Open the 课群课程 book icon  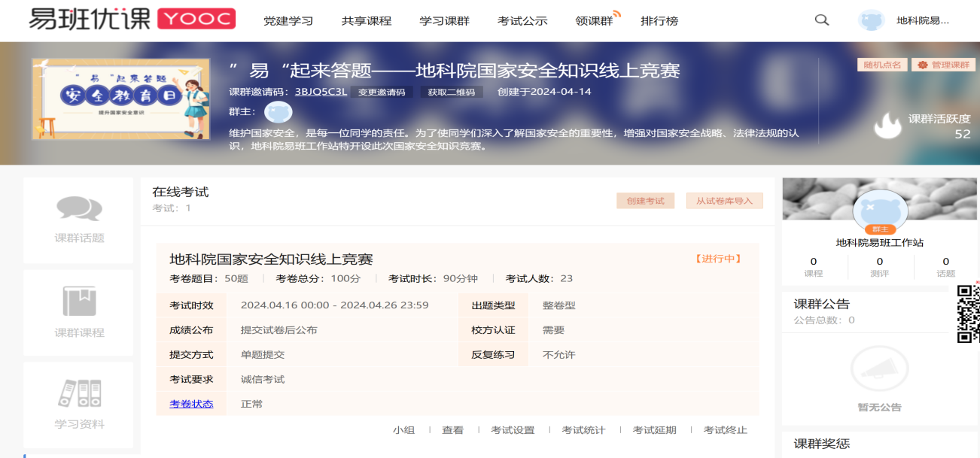tap(79, 302)
